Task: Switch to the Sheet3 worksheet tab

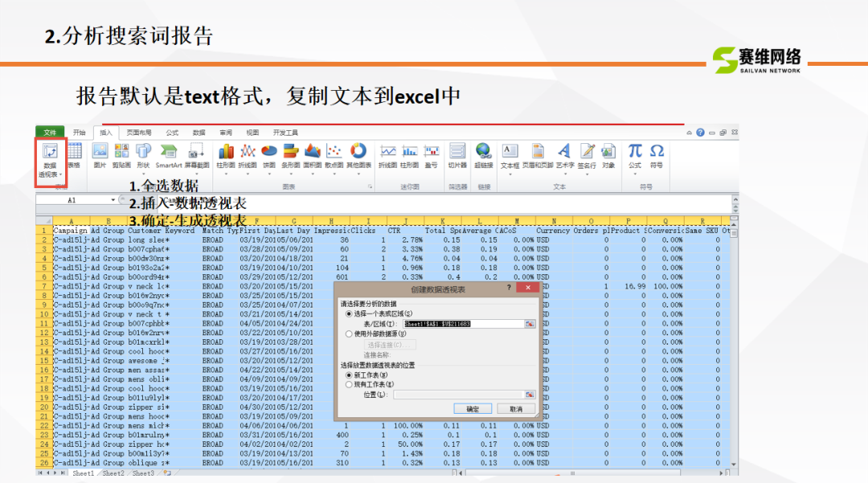Action: click(143, 473)
